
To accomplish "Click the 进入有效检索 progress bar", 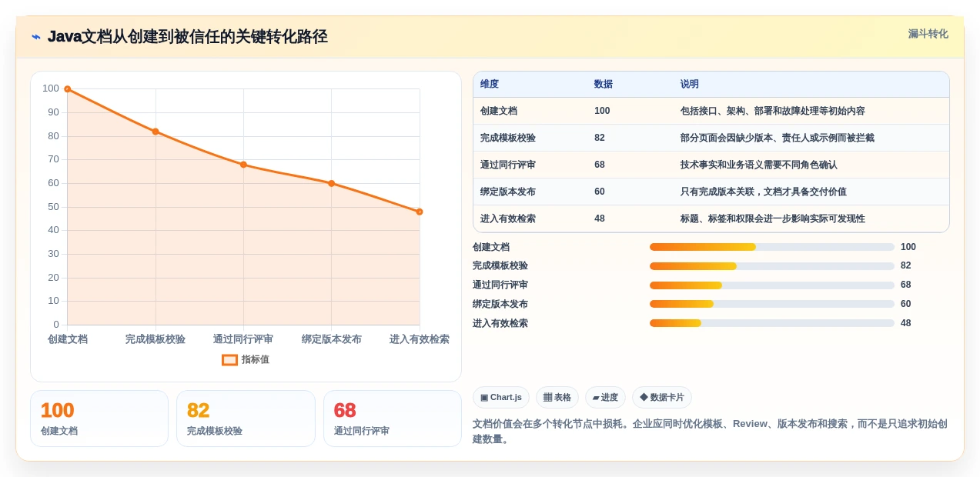I will pos(772,323).
